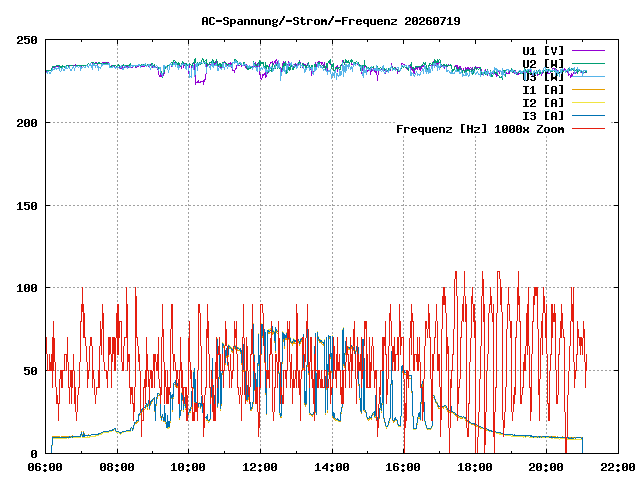Click the x-axis label 22:00

(618, 467)
